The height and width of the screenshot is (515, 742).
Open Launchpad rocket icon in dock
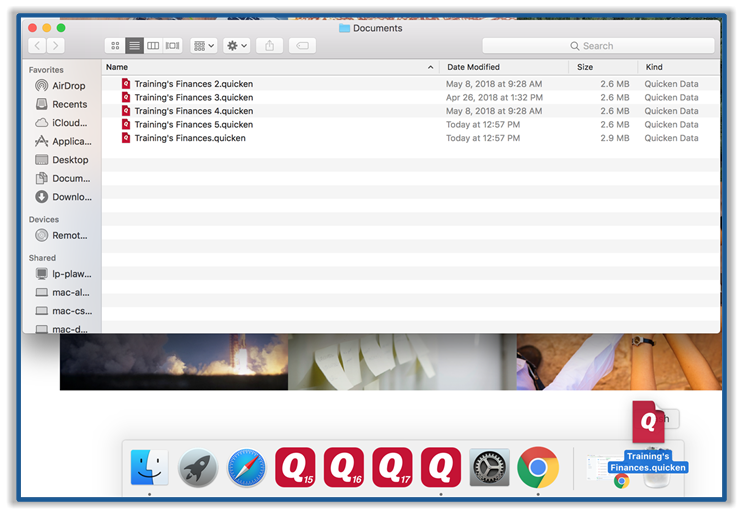(x=198, y=468)
